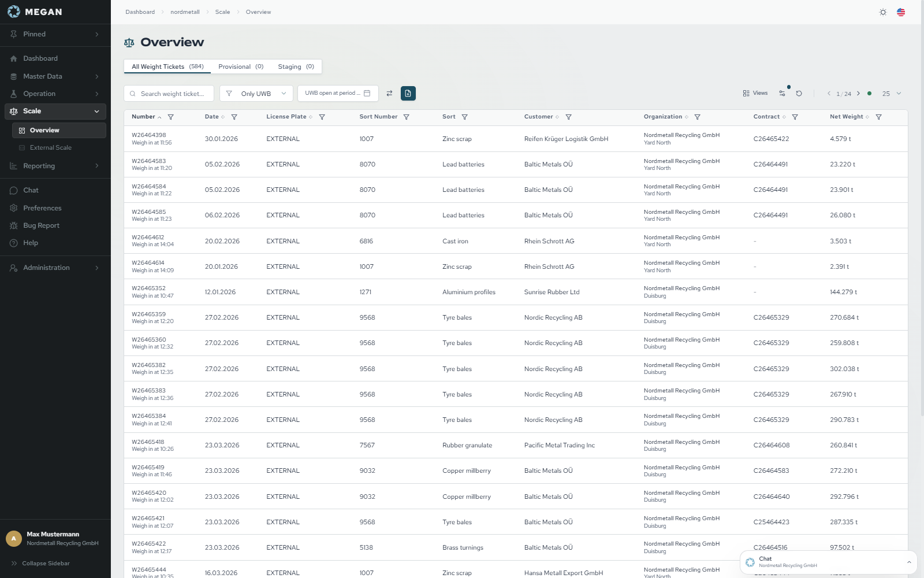The image size is (924, 578).
Task: Filter the Net Weight column
Action: [879, 117]
